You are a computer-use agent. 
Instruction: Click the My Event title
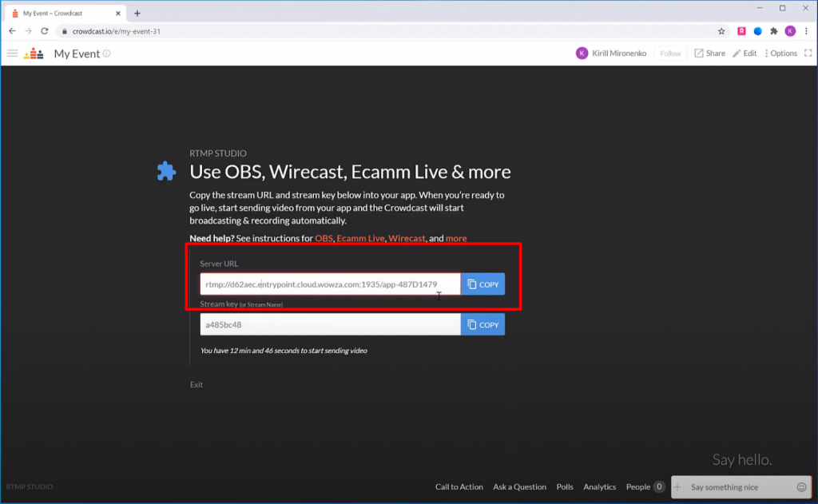click(x=77, y=54)
